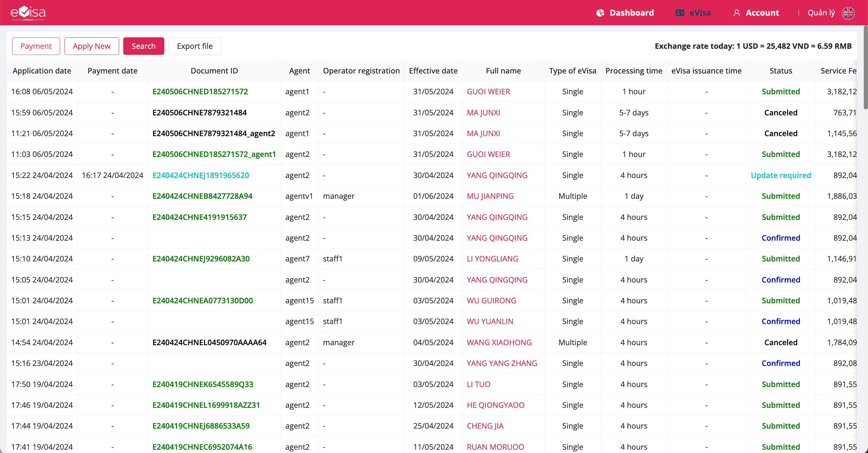
Task: Click the Quản lý user label
Action: (821, 13)
